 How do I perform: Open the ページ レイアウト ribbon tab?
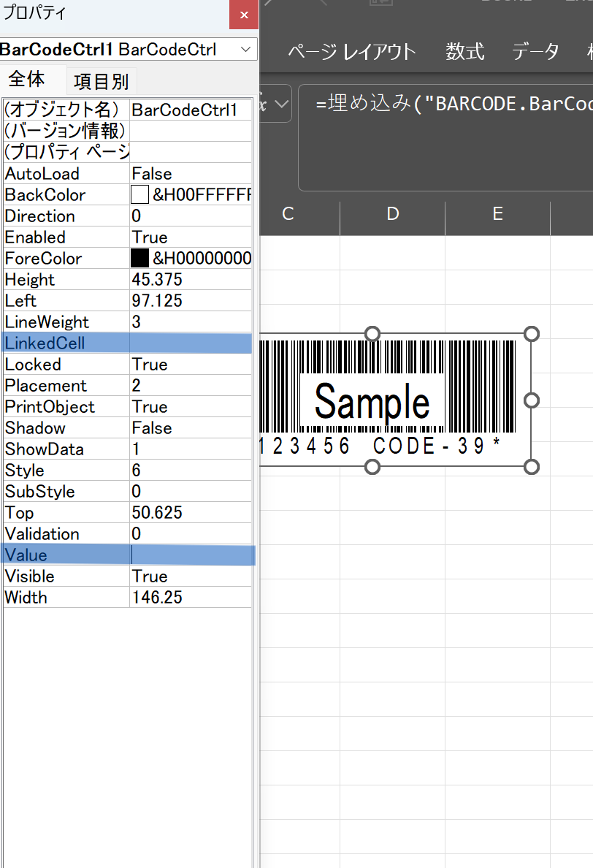[x=351, y=52]
